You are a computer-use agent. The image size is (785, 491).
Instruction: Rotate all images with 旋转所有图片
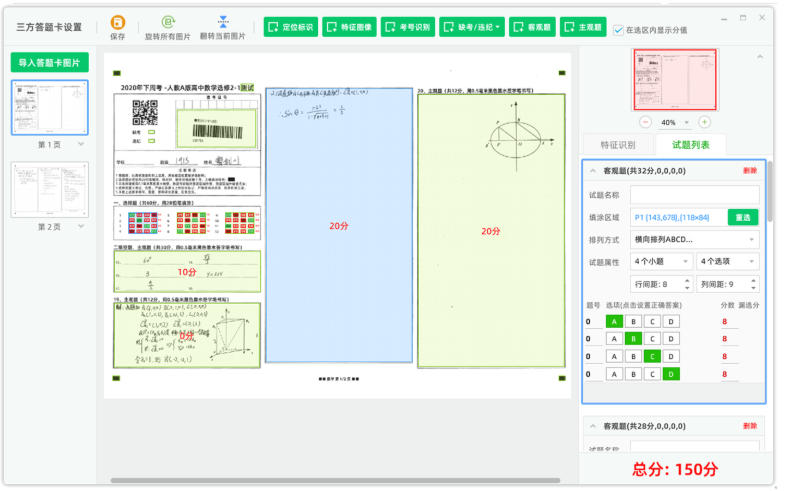coord(167,22)
